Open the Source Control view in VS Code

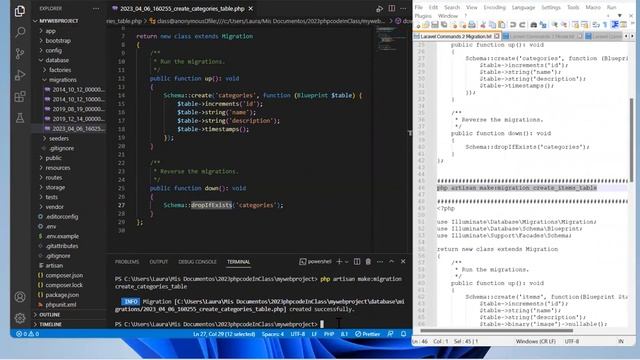pyautogui.click(x=20, y=53)
